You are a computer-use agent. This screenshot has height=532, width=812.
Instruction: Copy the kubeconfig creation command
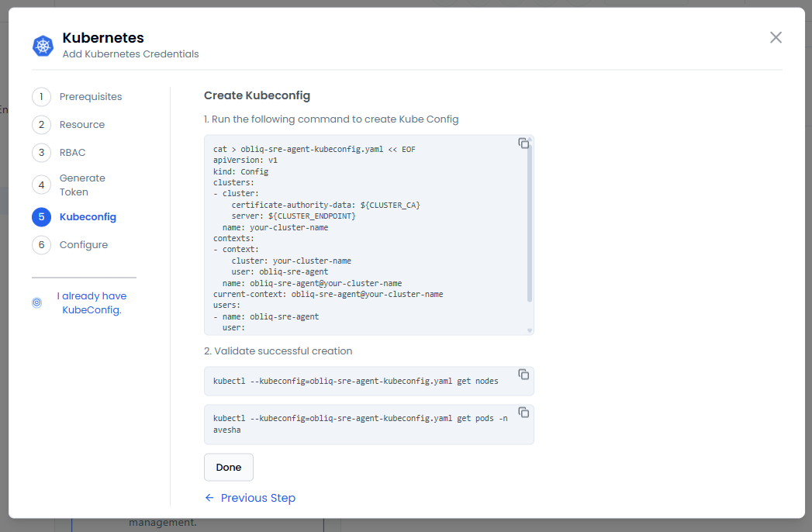point(523,143)
